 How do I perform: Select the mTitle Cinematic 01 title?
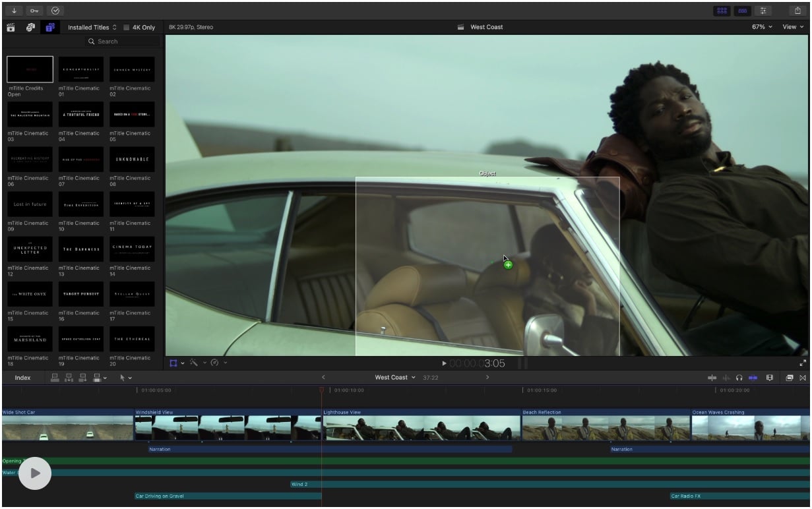coord(81,69)
